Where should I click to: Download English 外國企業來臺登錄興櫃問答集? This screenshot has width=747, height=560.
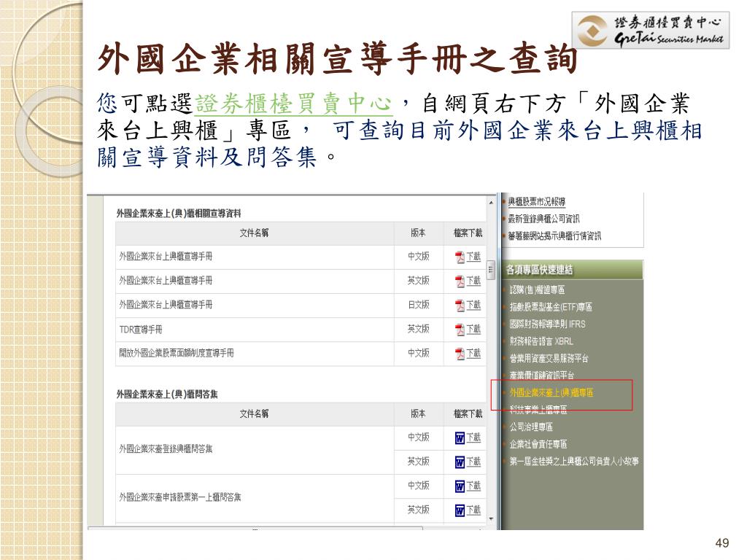[x=473, y=462]
